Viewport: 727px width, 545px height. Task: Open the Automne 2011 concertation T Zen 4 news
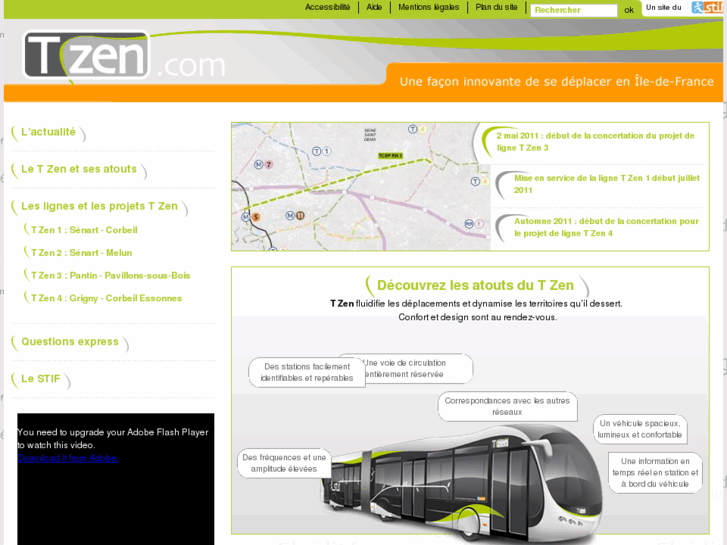(606, 227)
